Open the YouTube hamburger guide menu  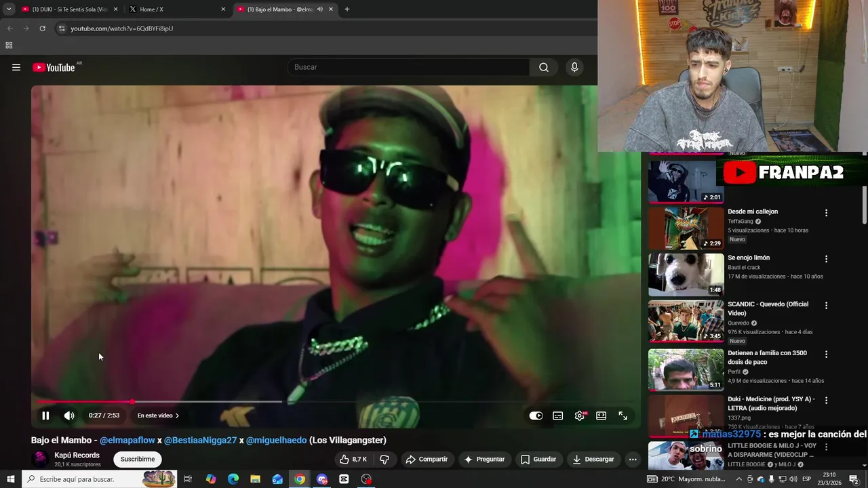pyautogui.click(x=16, y=67)
